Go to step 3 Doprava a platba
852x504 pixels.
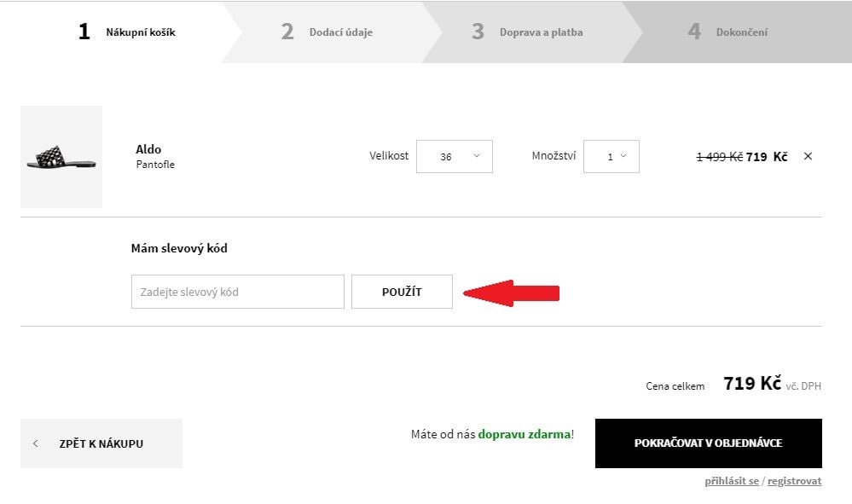[x=527, y=32]
